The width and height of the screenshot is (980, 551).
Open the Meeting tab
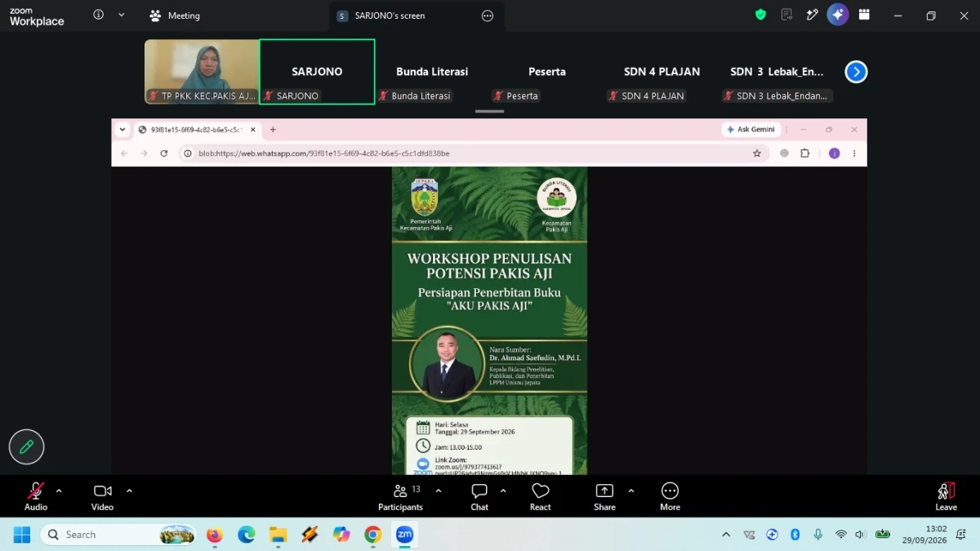point(175,16)
